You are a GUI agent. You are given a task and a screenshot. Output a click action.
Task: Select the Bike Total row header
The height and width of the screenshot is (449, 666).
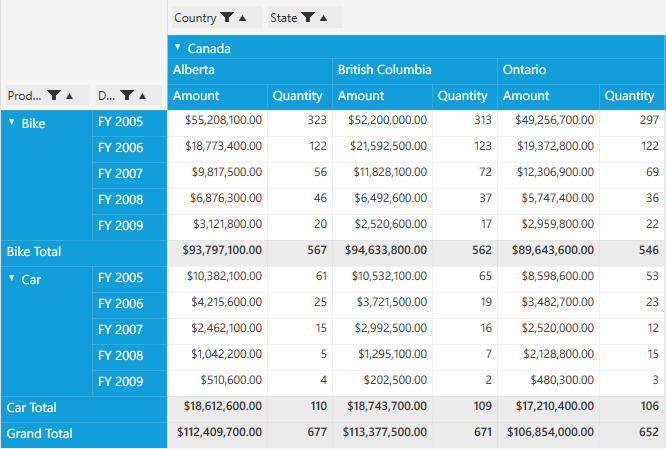84,253
